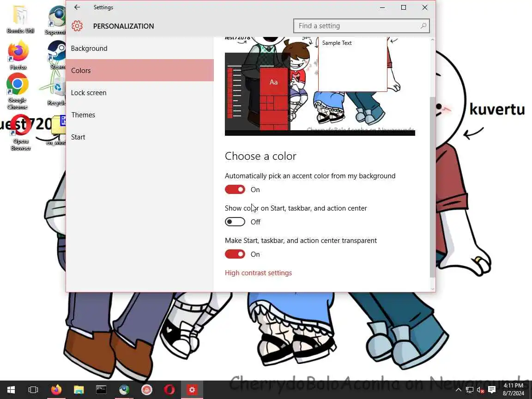This screenshot has width=532, height=399.
Task: Click the Opera icon on the taskbar
Action: point(169,390)
